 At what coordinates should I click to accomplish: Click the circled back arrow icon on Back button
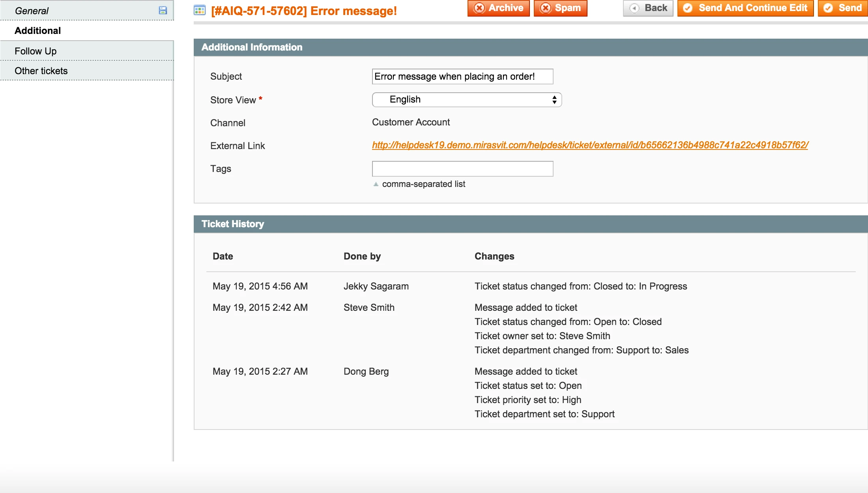coord(634,7)
